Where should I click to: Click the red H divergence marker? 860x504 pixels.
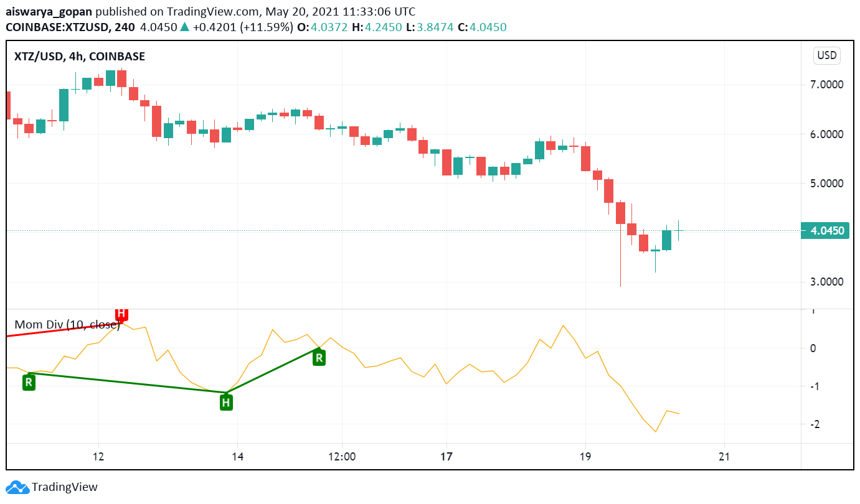[x=121, y=314]
